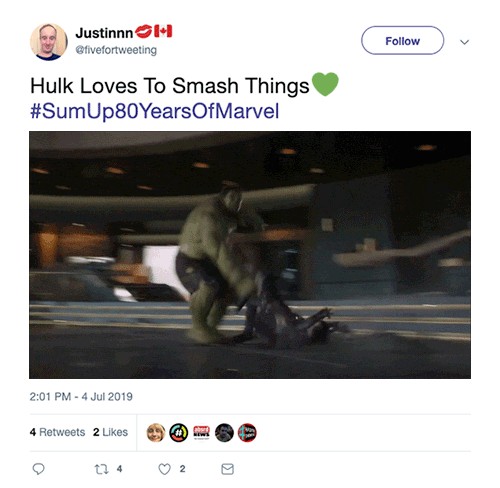Viewport: 500px width, 488px height.
Task: Expand the tweet options chevron
Action: coord(465,42)
